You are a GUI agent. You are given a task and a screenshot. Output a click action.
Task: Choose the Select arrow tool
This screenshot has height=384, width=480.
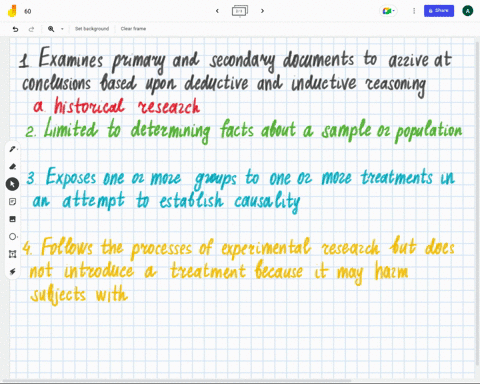[12, 184]
